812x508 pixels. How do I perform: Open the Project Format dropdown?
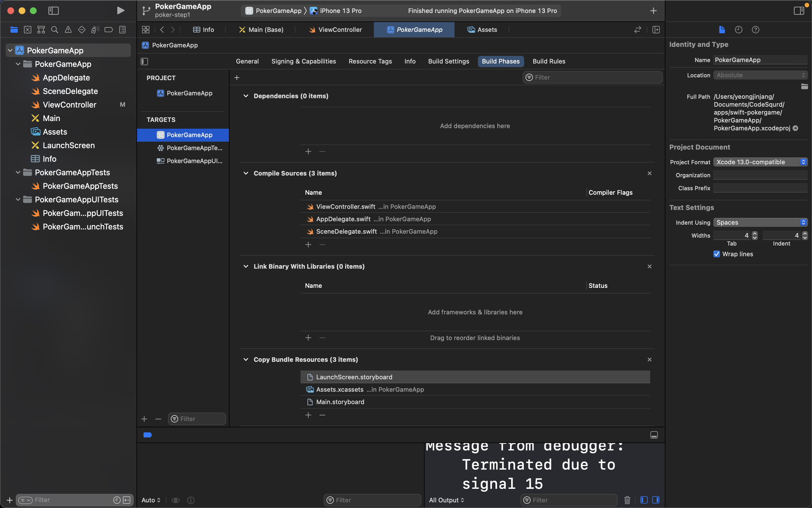tap(760, 162)
